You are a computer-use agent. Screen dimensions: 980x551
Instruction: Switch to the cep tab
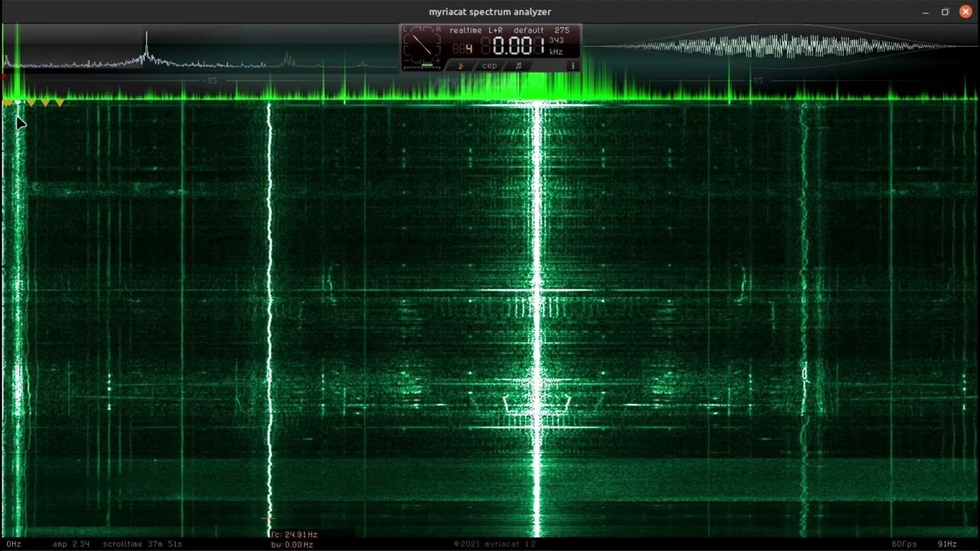click(489, 66)
